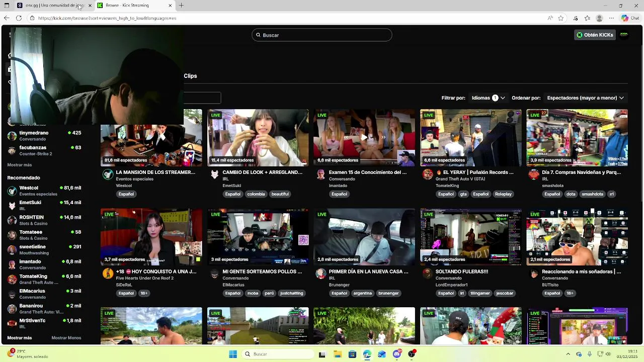Open MrStivenTc channel in sidebar

(x=45, y=323)
